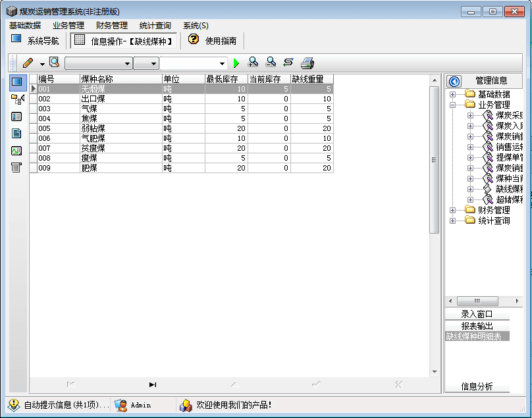The width and height of the screenshot is (532, 418).
Task: Collapse the 管理信息 panel with back arrow
Action: pyautogui.click(x=454, y=81)
